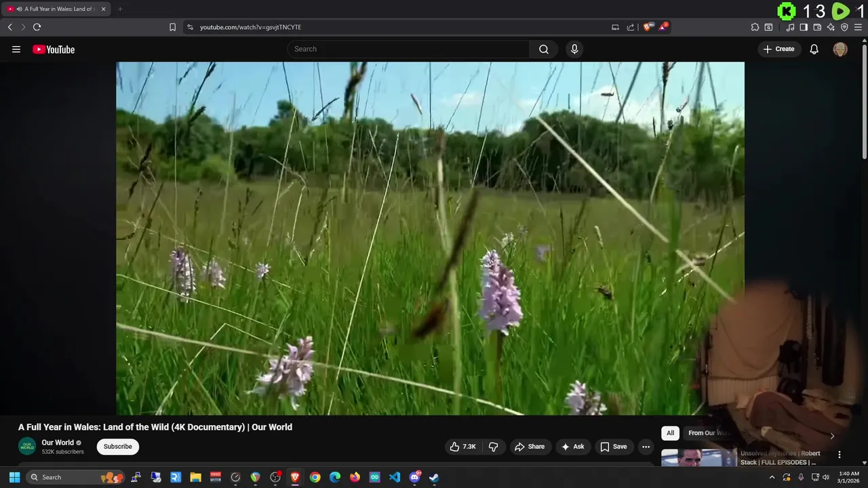868x488 pixels.
Task: Open YouTube notifications bell
Action: click(814, 49)
